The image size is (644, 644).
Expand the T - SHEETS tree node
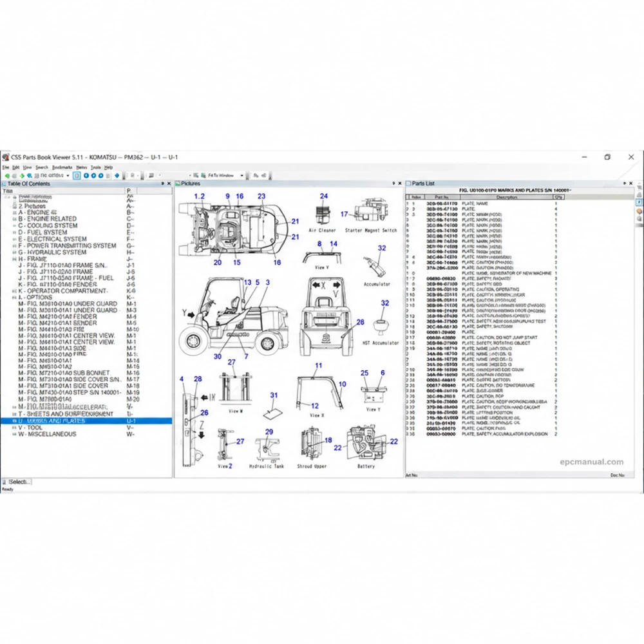point(14,414)
